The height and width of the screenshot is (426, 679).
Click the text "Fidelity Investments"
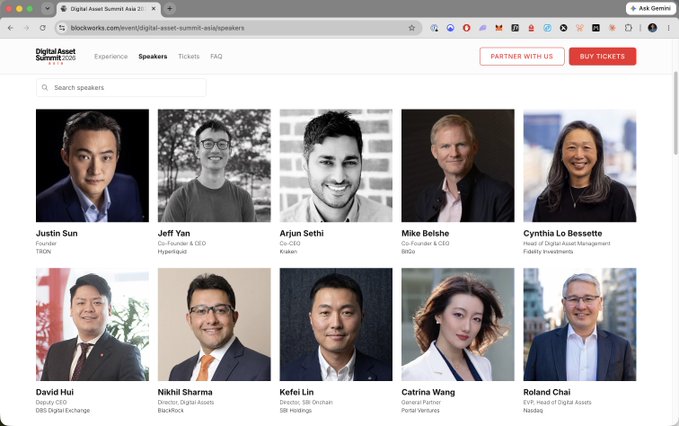click(548, 252)
